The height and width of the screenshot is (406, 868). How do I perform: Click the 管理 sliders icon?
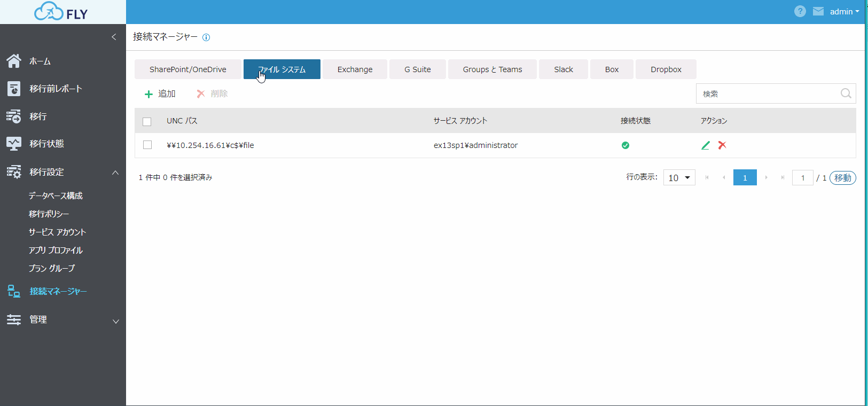pyautogui.click(x=14, y=319)
